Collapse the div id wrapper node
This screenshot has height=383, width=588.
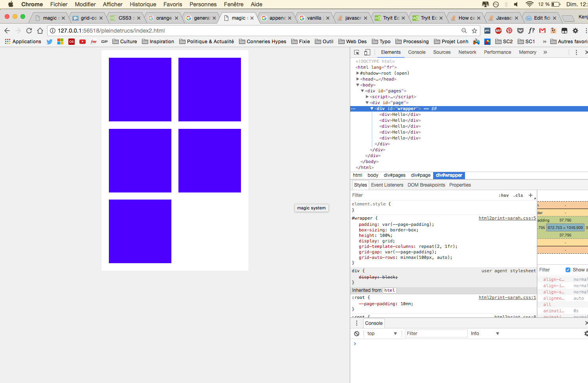point(372,108)
